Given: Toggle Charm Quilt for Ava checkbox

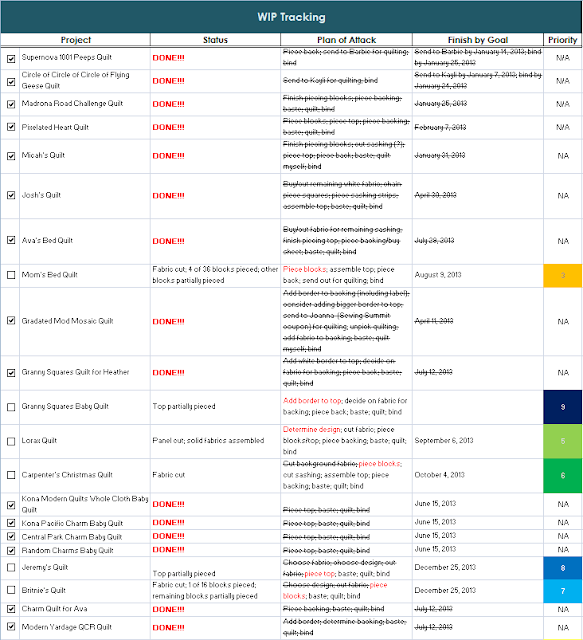Looking at the screenshot, I should [11, 609].
